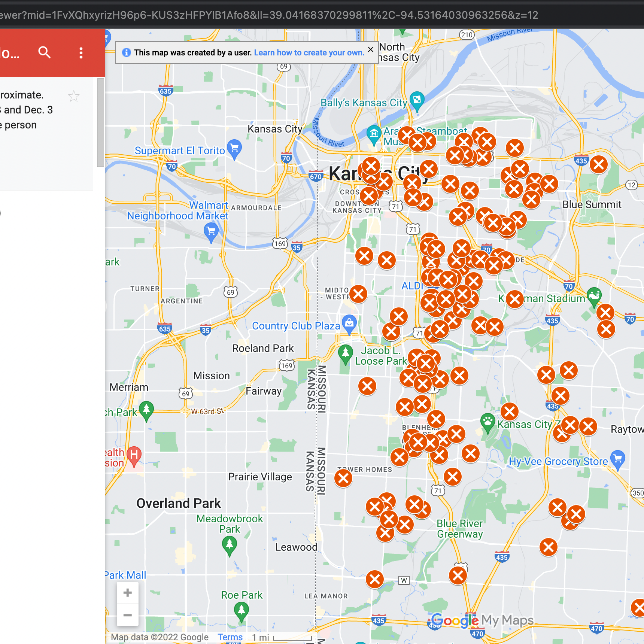Click the Armourdale neighborhood label
Image resolution: width=644 pixels, height=644 pixels.
coord(256,208)
